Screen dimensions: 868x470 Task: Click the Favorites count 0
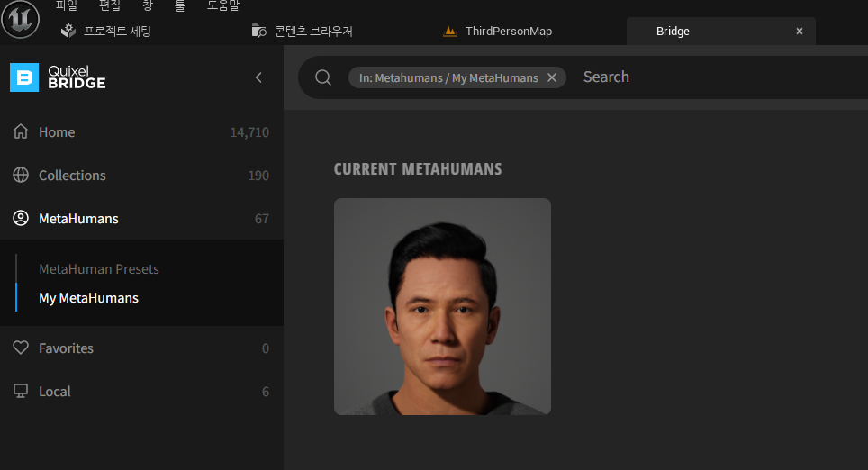[x=265, y=348]
